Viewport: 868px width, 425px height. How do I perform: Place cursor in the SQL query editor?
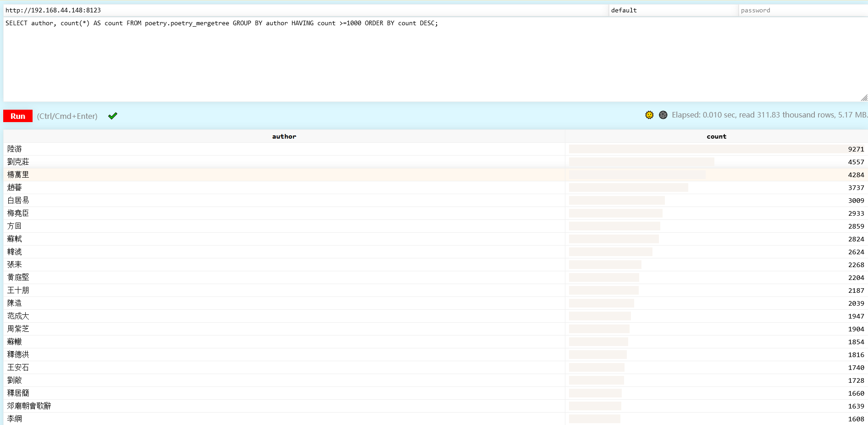pos(436,59)
